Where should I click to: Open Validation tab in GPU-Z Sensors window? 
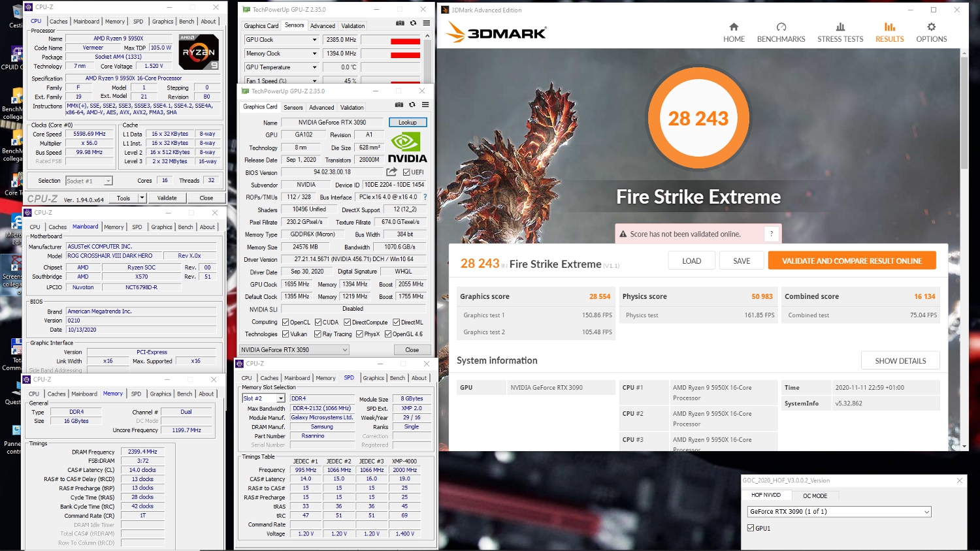click(x=353, y=26)
